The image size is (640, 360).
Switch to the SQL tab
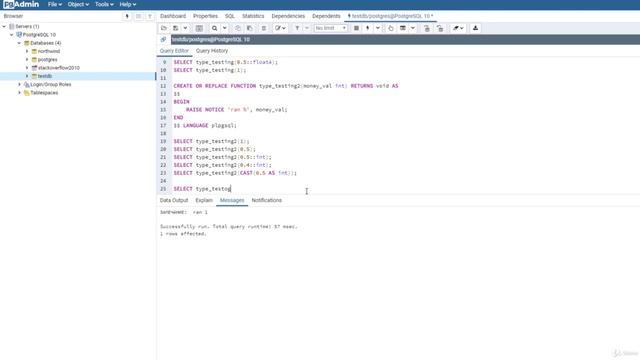(x=230, y=16)
